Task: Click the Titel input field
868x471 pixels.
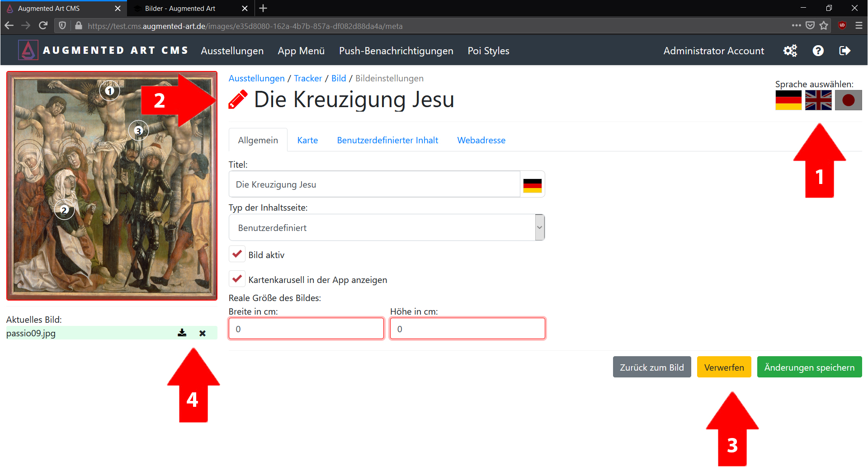Action: pos(374,184)
